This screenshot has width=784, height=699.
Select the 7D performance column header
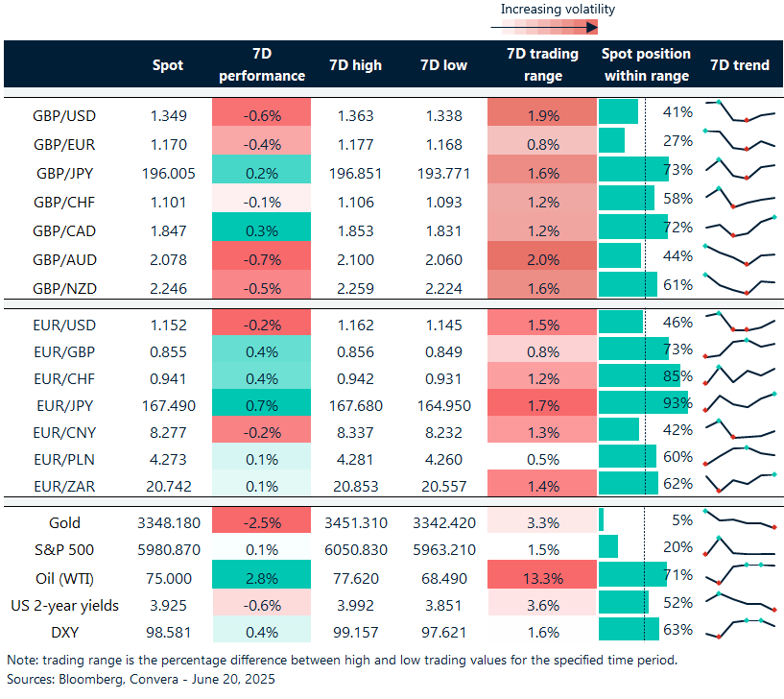click(x=261, y=64)
